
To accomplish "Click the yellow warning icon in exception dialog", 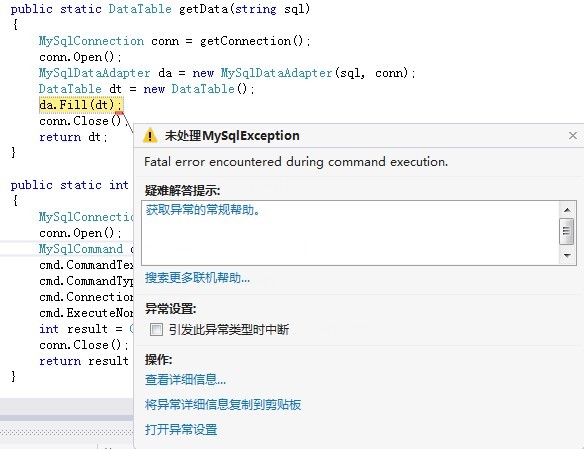I will 150,135.
